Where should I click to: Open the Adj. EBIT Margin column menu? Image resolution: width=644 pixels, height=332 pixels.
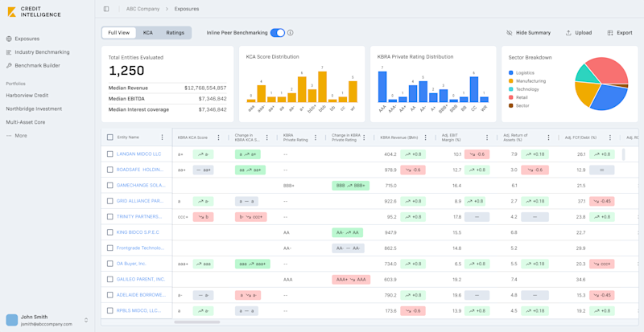(487, 137)
